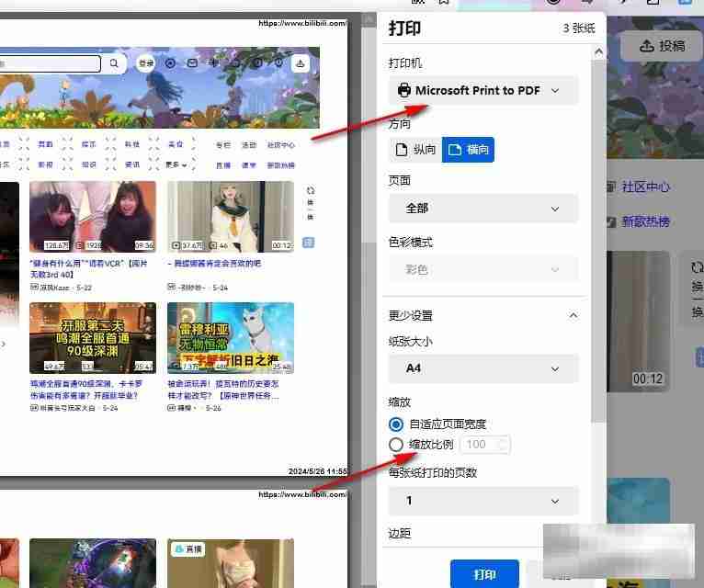Open the A4 paper size dropdown
The image size is (704, 588).
click(483, 368)
